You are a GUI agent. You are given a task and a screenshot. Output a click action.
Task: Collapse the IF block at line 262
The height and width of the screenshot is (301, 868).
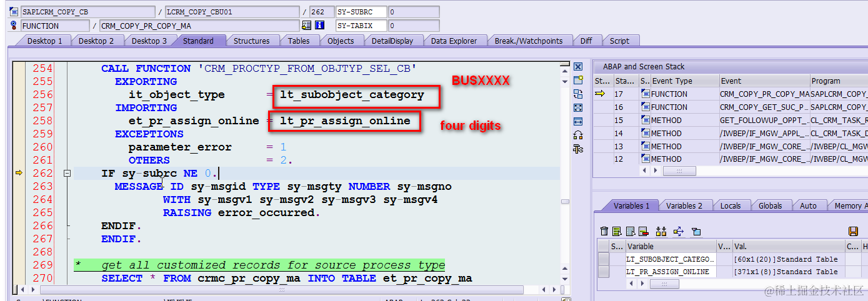[x=67, y=174]
